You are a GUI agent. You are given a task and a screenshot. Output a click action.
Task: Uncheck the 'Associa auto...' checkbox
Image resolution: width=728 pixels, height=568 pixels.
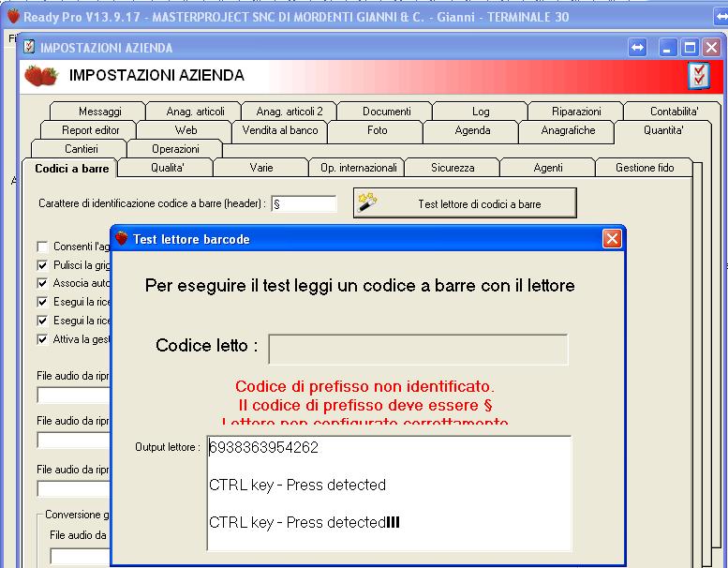[x=42, y=283]
